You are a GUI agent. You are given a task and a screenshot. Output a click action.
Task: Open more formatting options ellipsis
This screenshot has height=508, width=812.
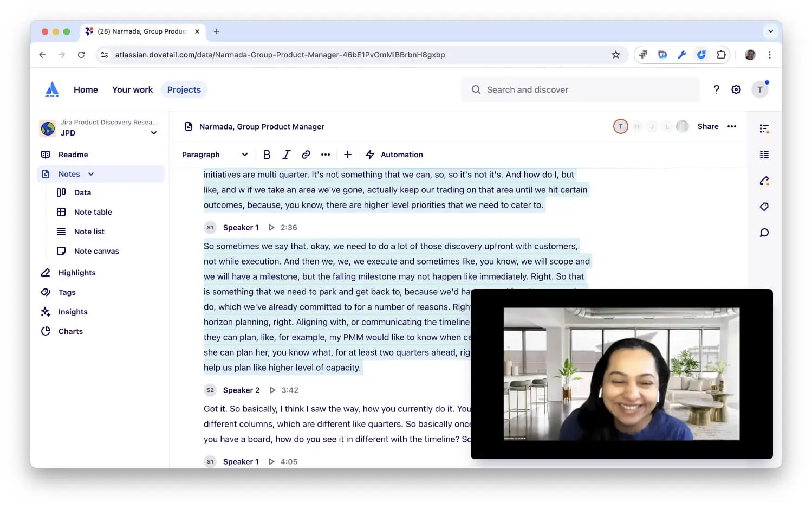point(325,155)
